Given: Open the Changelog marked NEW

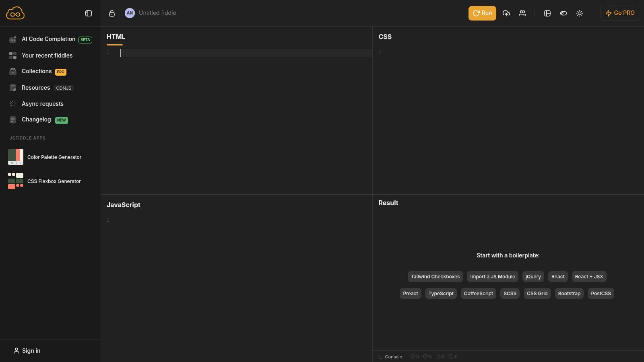Looking at the screenshot, I should [x=36, y=119].
